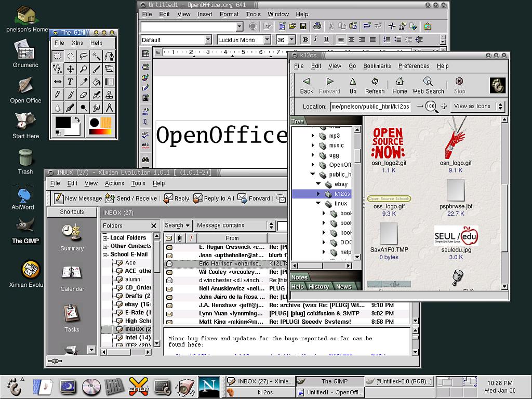Click the GIMP active gradient preview

coord(100,131)
